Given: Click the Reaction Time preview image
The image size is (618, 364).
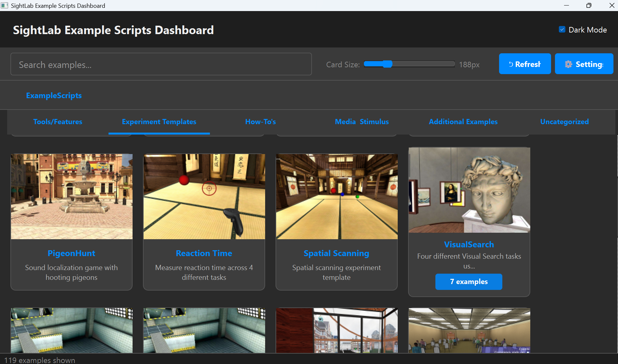Looking at the screenshot, I should point(204,196).
